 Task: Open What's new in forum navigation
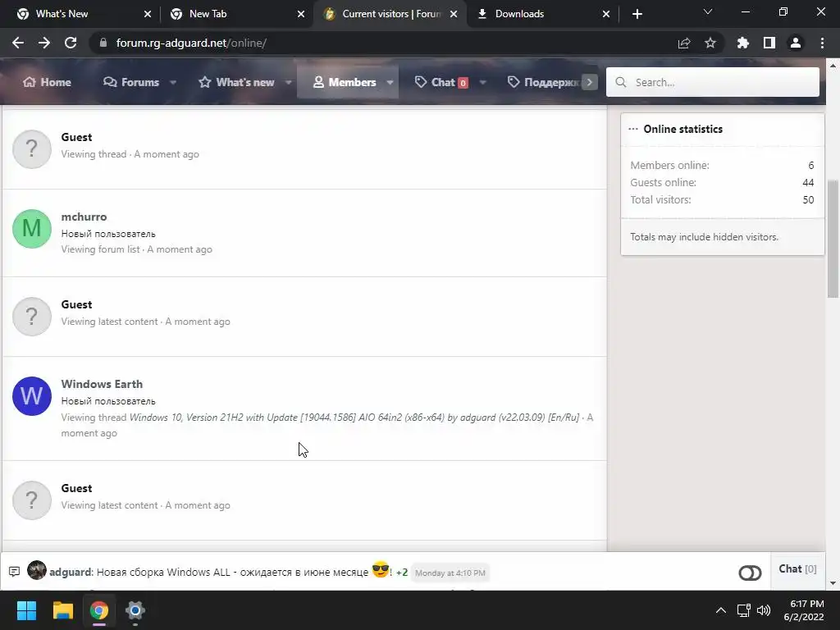(236, 82)
